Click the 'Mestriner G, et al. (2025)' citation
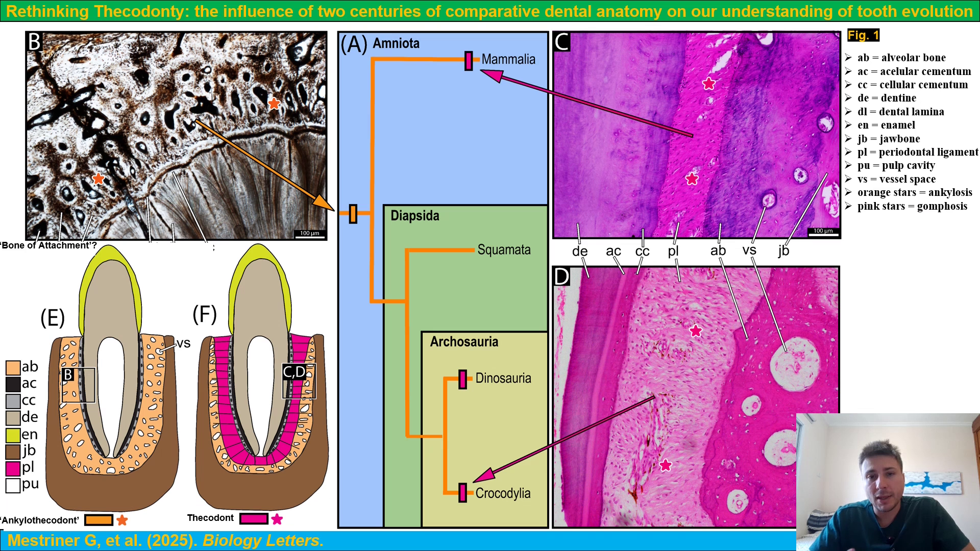 pyautogui.click(x=103, y=541)
